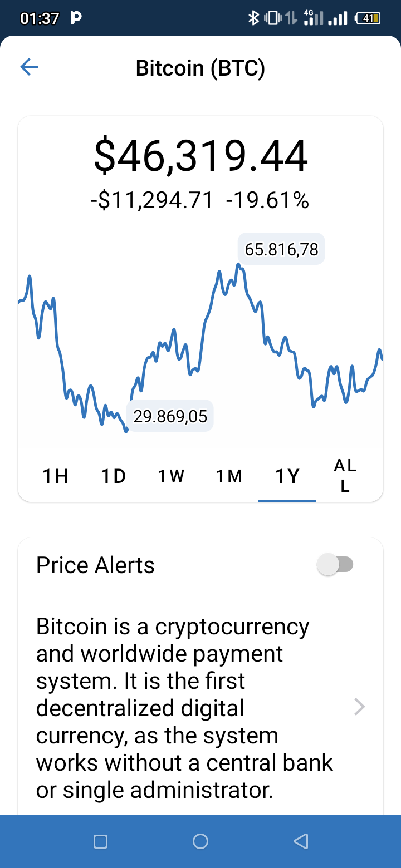401x868 pixels.
Task: Tap the 65.816,78 high price marker
Action: [x=281, y=249]
